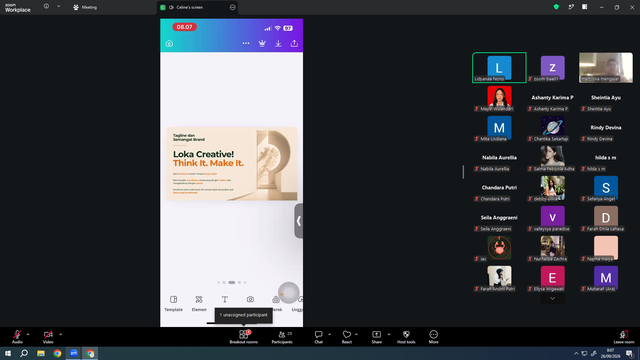
Task: Open the Participants panel
Action: tap(282, 337)
